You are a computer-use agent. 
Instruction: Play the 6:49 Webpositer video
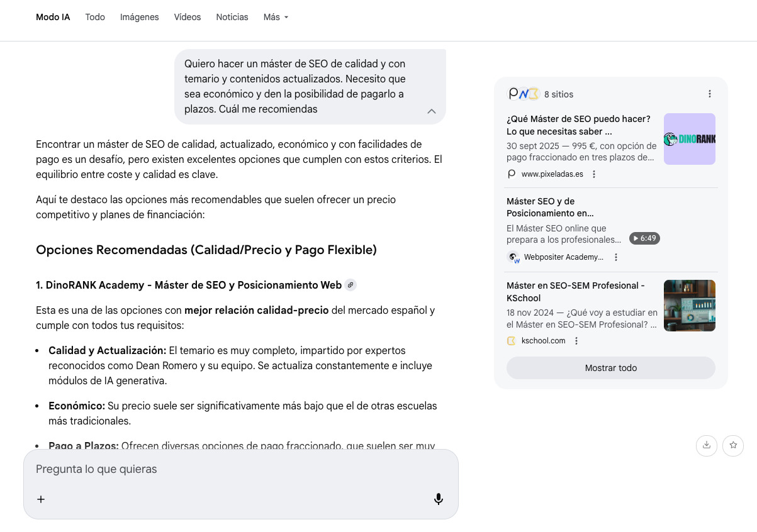coord(644,238)
